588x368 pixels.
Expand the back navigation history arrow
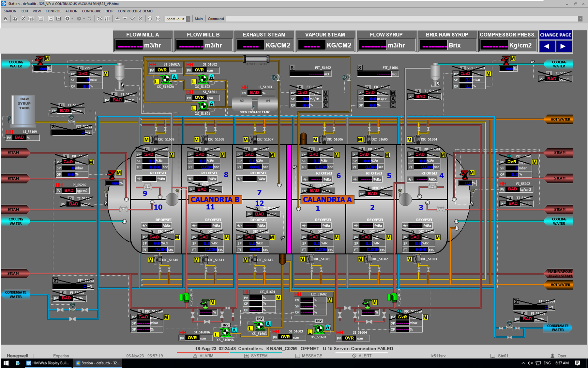click(x=72, y=19)
